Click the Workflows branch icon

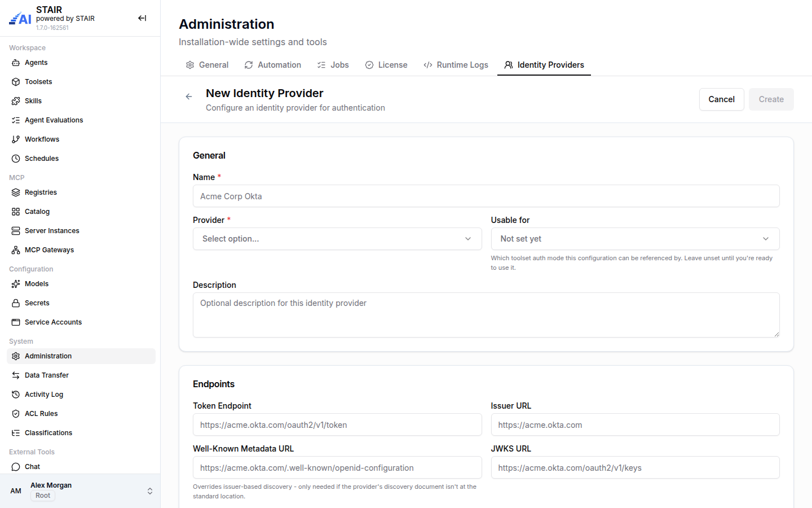click(16, 139)
